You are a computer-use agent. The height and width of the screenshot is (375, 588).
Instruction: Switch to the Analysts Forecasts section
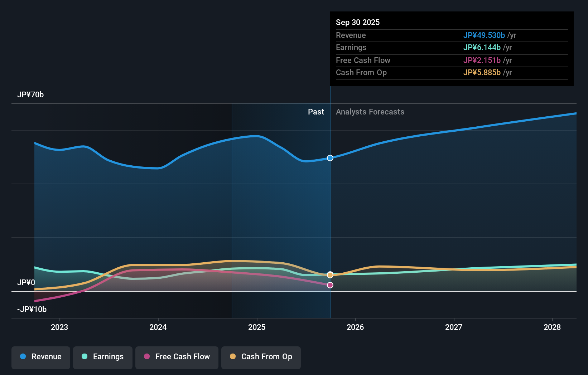pos(370,112)
